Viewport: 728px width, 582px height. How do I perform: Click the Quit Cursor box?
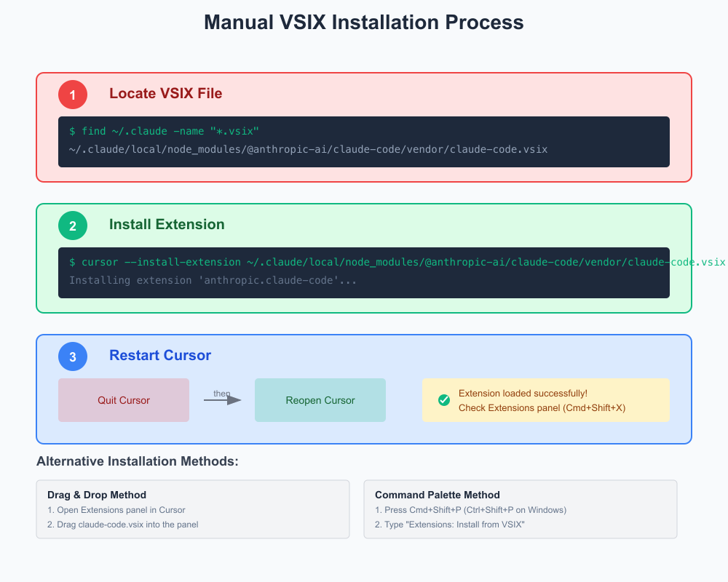(x=124, y=400)
